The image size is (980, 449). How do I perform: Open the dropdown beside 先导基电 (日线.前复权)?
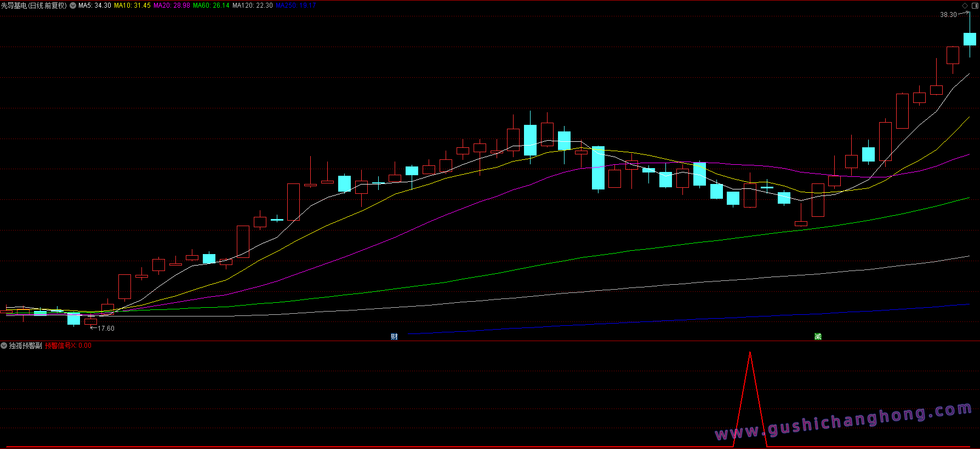(x=73, y=5)
